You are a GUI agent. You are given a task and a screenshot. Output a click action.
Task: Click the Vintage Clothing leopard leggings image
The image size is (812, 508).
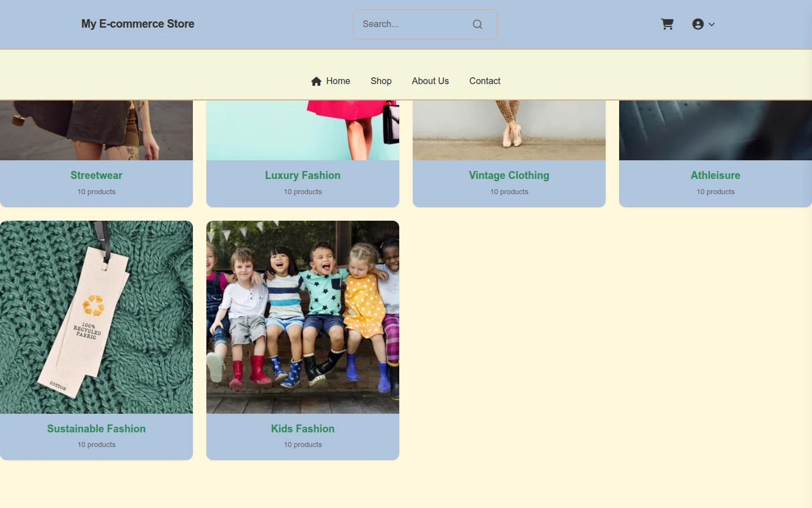(509, 130)
